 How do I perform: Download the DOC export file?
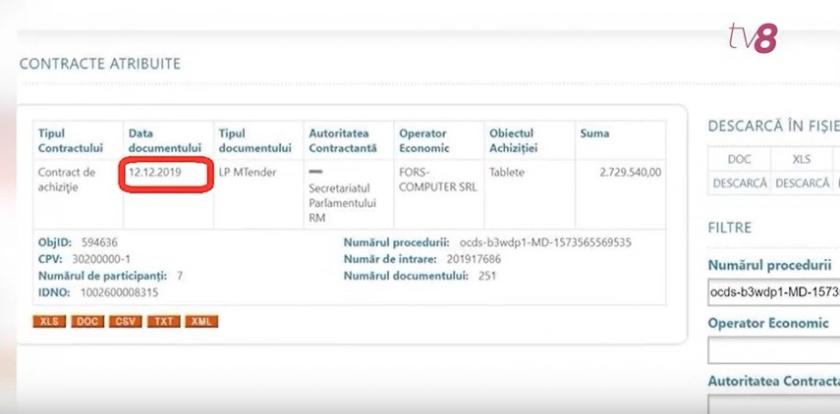point(87,321)
